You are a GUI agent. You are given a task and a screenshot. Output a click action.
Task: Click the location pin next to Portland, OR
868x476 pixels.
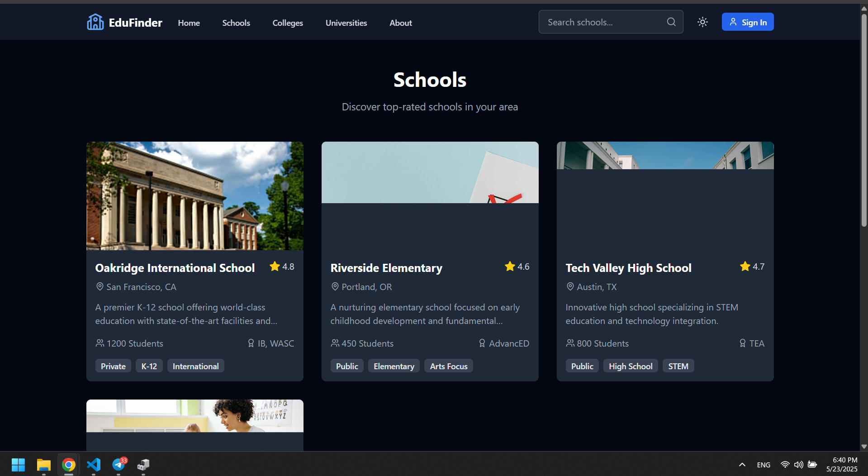click(x=335, y=286)
